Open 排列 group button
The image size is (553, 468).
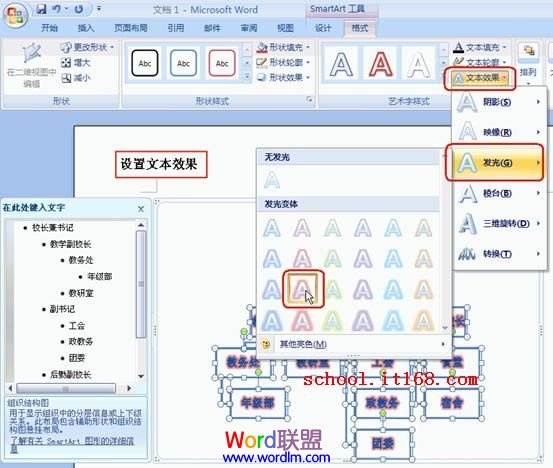[x=528, y=64]
